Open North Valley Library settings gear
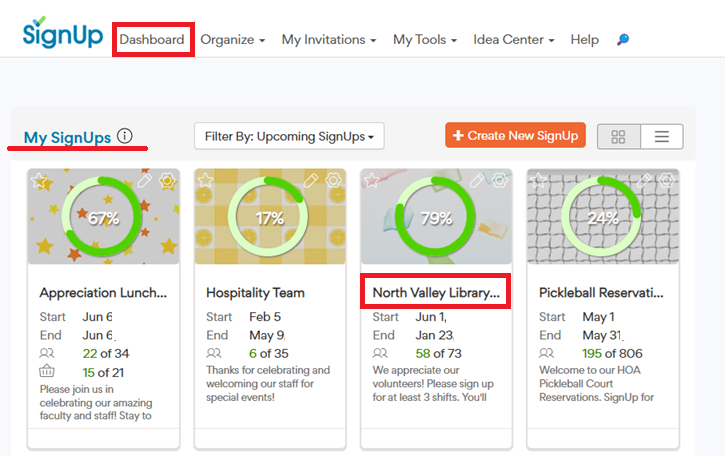Image resolution: width=725 pixels, height=456 pixels. pos(499,180)
